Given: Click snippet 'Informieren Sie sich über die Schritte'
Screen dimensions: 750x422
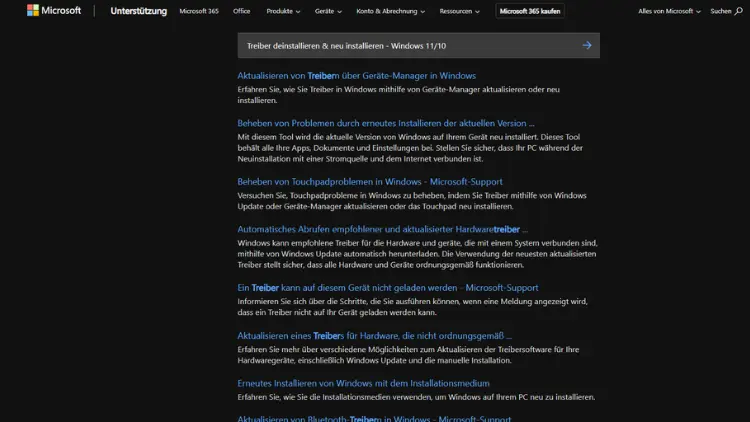Looking at the screenshot, I should (x=412, y=307).
